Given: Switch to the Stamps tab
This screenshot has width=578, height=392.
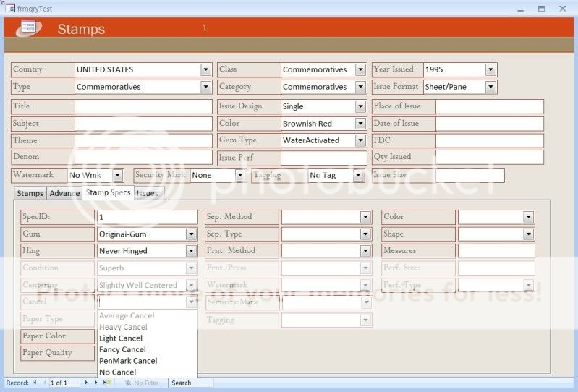Looking at the screenshot, I should [30, 193].
